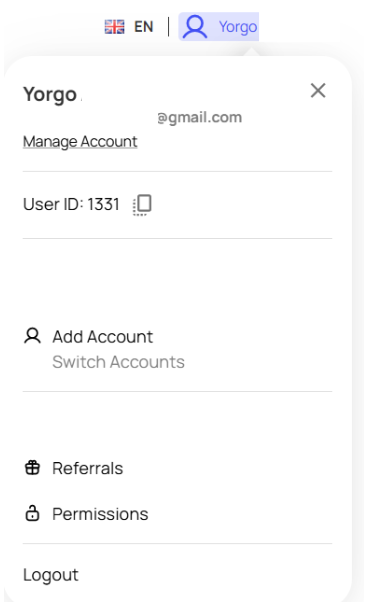Viewport: 382px width, 616px height.
Task: Click the 1331 ID number
Action: 103,204
